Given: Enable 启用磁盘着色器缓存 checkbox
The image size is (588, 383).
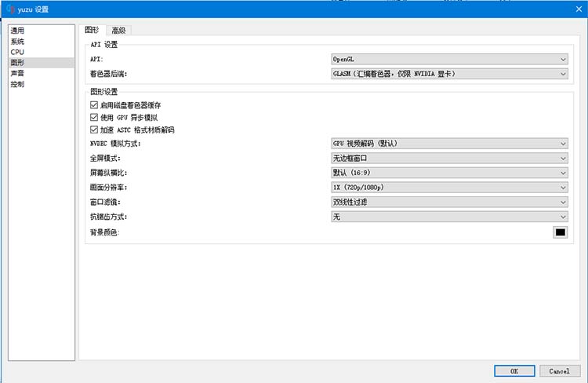Looking at the screenshot, I should 94,104.
